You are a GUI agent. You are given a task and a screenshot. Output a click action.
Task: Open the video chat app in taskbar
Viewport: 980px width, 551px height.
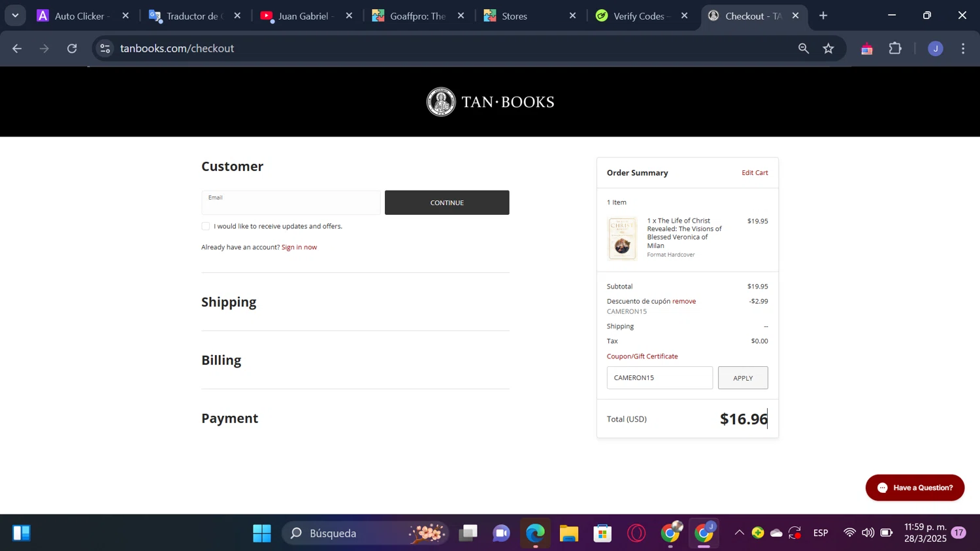click(501, 533)
